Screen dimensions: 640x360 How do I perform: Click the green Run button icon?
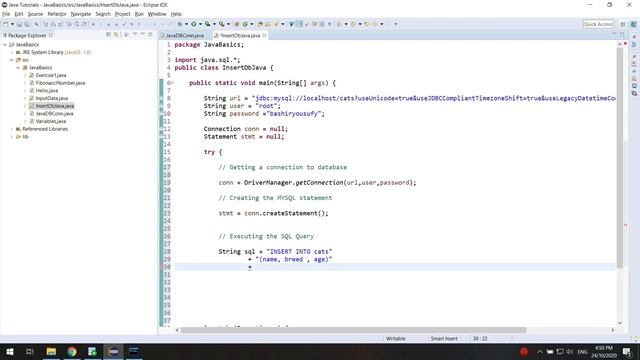(x=194, y=24)
